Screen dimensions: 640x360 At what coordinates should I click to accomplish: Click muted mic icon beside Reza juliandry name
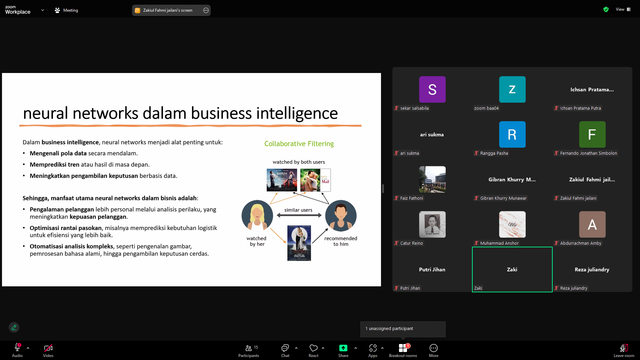click(556, 288)
